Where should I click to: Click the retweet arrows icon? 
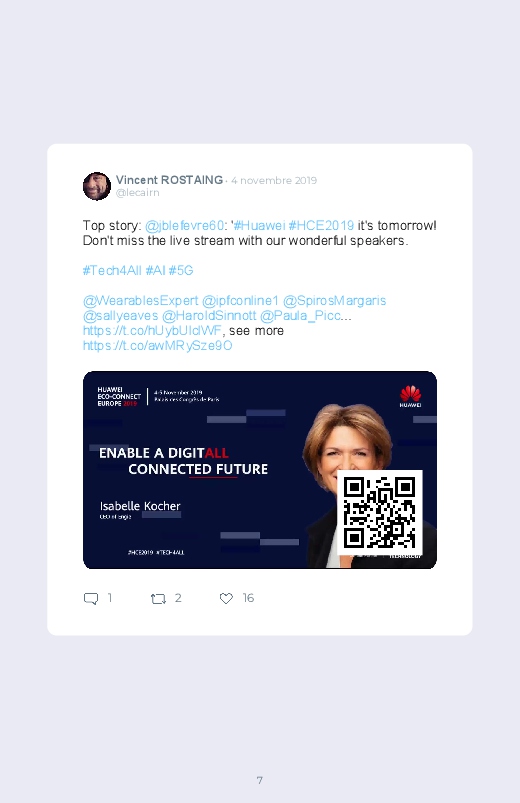(x=158, y=598)
